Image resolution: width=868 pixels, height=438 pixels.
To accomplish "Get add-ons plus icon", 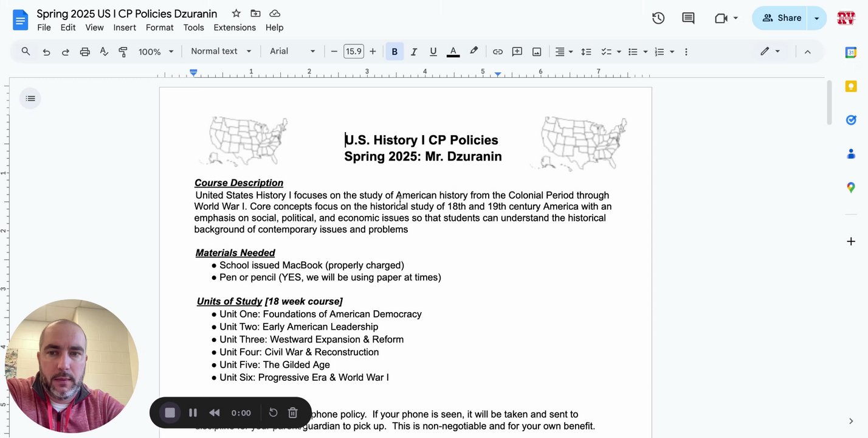I will click(x=851, y=242).
